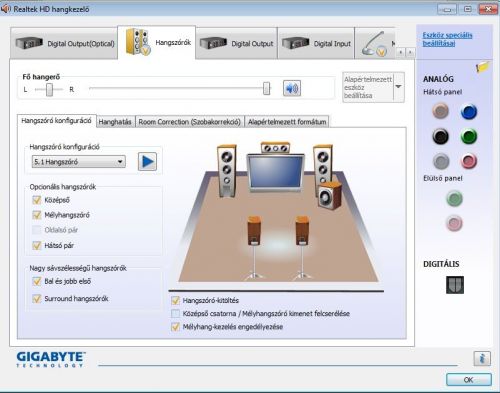500x393 pixels.
Task: Click the black rear panel audio jack
Action: coord(440,136)
